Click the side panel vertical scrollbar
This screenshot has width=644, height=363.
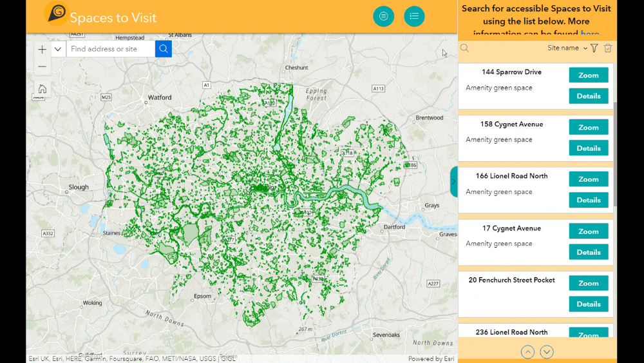[615, 154]
